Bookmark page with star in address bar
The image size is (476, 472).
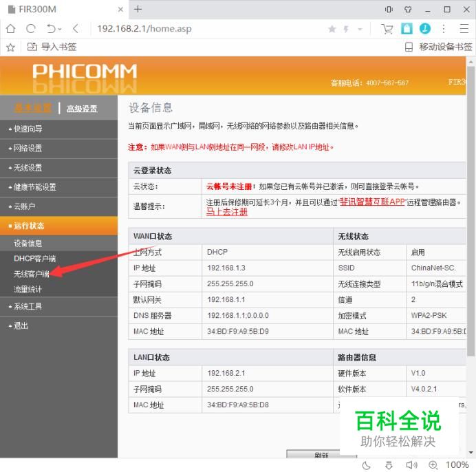click(x=332, y=29)
